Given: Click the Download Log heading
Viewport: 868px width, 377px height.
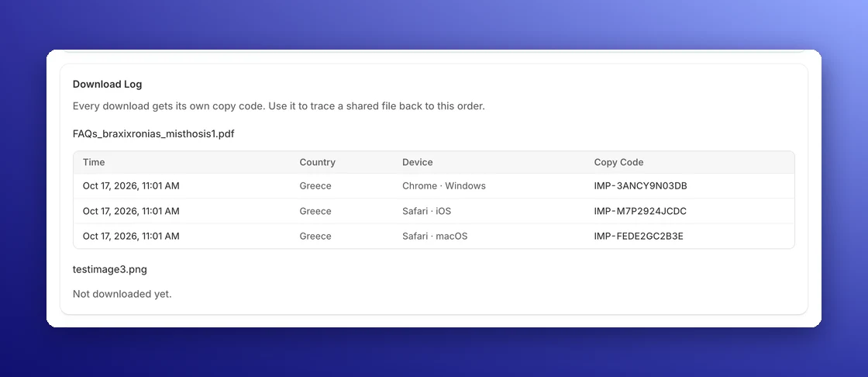Looking at the screenshot, I should [108, 85].
